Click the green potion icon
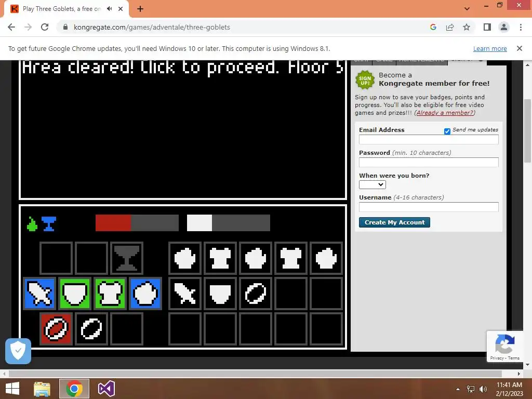Viewport: 532px width, 399px height. tap(32, 224)
